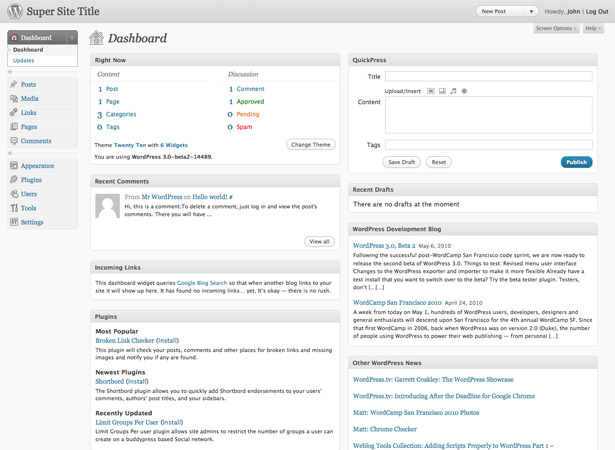The height and width of the screenshot is (450, 615).
Task: Collapse the Dashboard sidebar menu arrow
Action: point(72,37)
